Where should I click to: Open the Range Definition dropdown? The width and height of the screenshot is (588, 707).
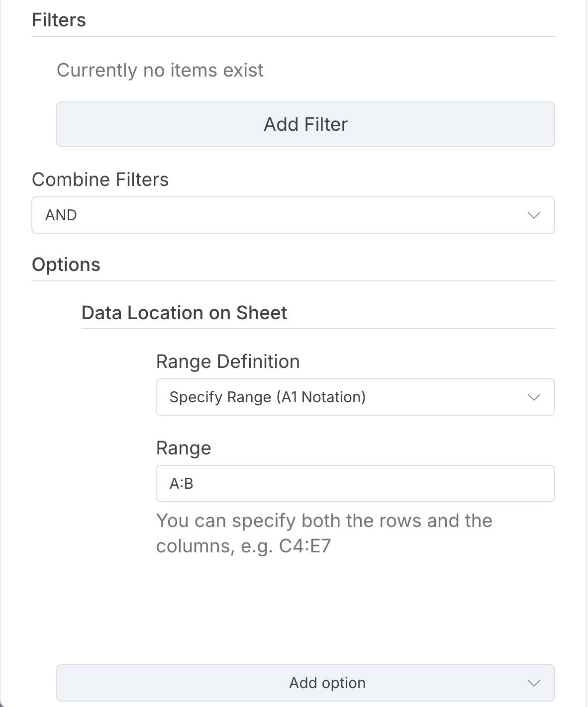tap(355, 397)
